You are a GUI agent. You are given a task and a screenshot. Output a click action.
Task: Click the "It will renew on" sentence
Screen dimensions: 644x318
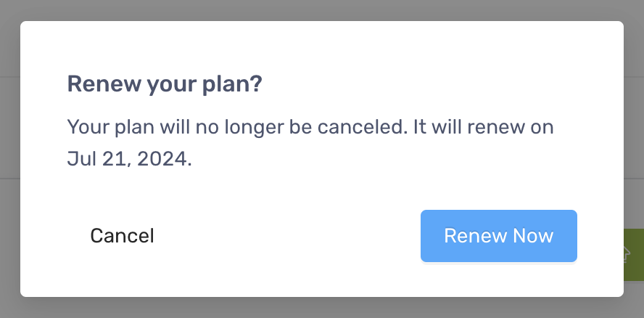tap(484, 127)
